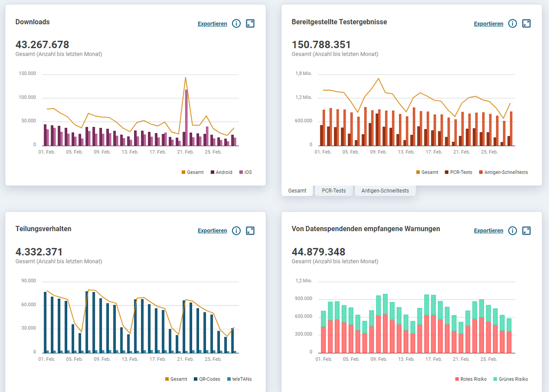The height and width of the screenshot is (392, 549).
Task: Select the tall 21. Feb bar in Downloads chart
Action: 187,114
